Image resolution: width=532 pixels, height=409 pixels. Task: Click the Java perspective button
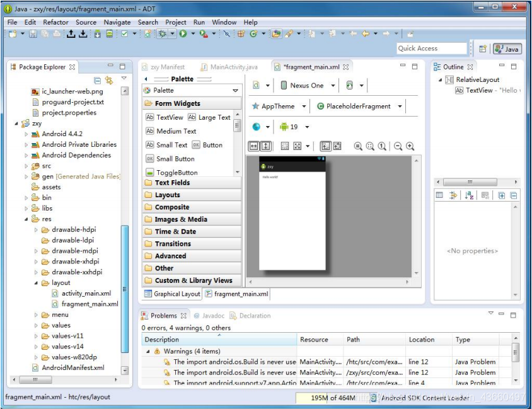(507, 49)
